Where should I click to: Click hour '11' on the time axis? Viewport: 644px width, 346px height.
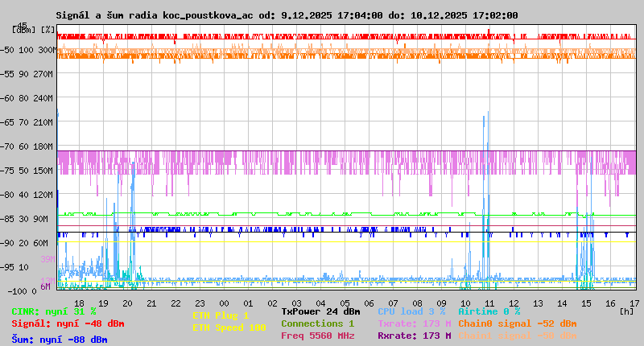tap(489, 303)
